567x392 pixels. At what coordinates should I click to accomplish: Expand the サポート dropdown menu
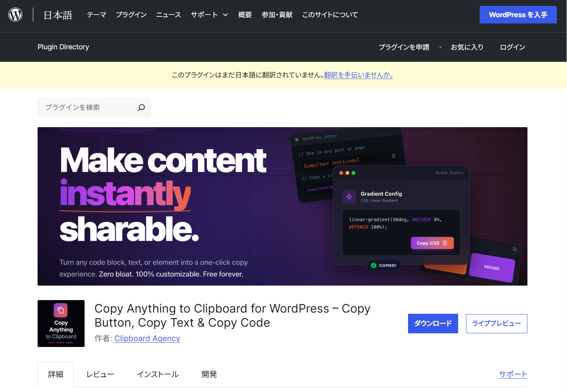[x=209, y=14]
